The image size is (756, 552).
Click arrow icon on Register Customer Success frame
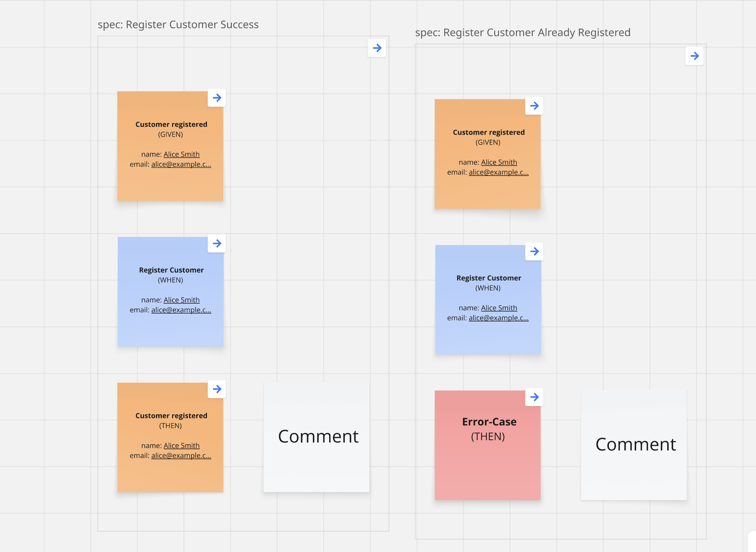(x=377, y=48)
